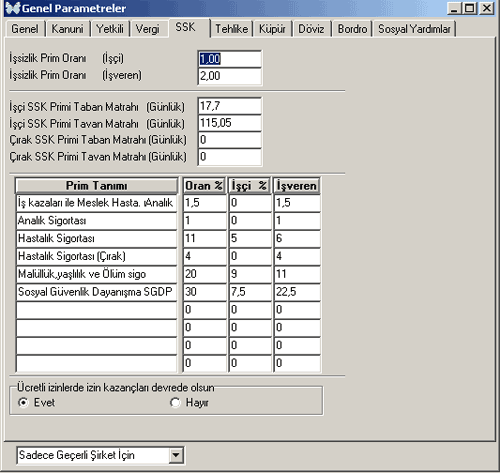The width and height of the screenshot is (500, 473).
Task: Select the Evet radio button
Action: [x=23, y=403]
